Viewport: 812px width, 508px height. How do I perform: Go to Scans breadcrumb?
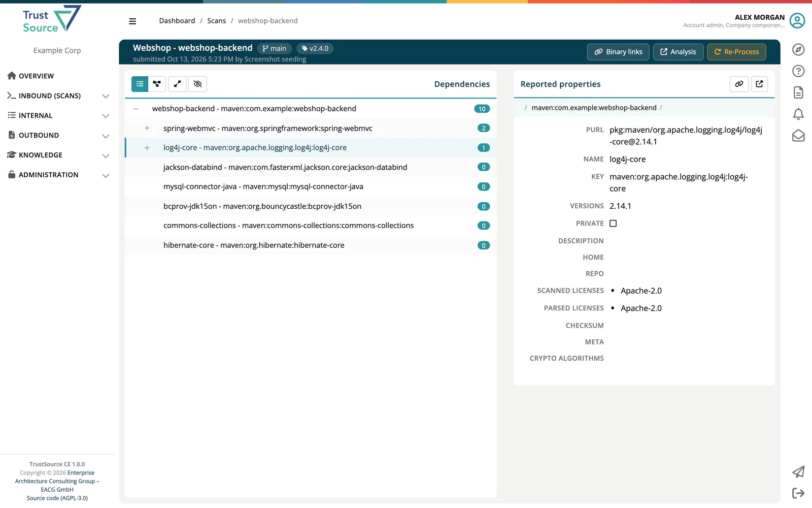(216, 21)
